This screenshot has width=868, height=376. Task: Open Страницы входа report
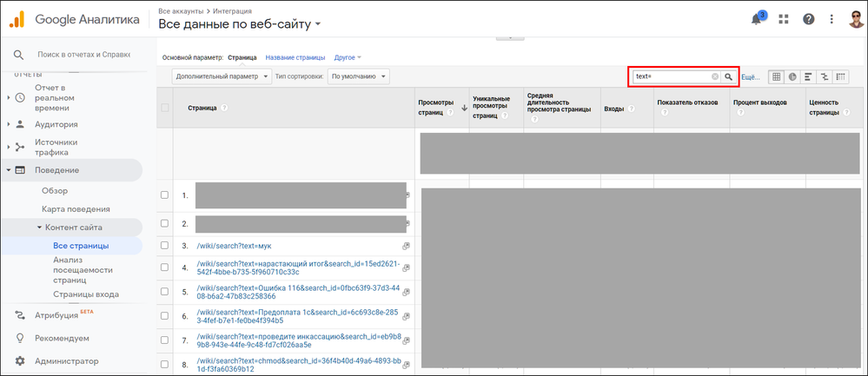(86, 294)
